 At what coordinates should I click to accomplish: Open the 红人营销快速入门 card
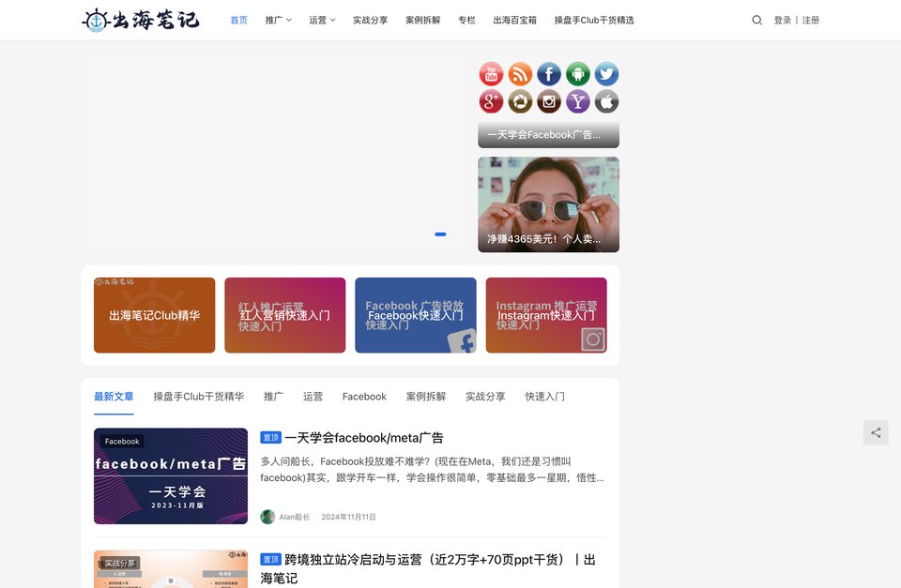coord(285,315)
